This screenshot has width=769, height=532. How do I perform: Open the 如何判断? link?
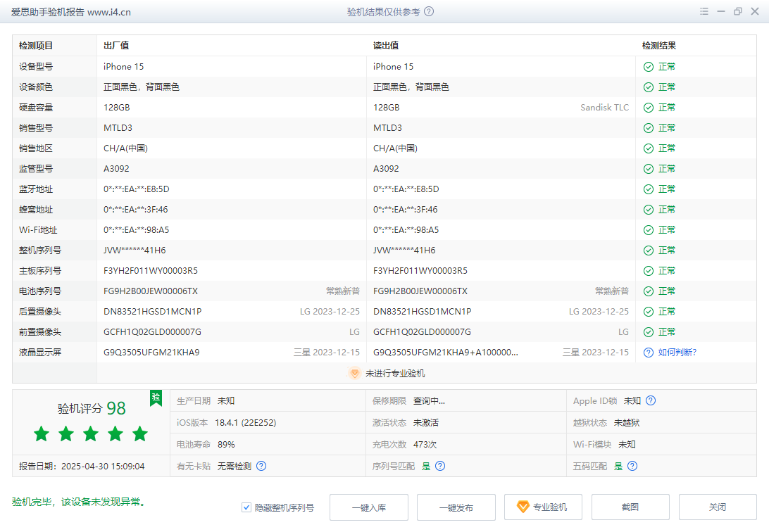pyautogui.click(x=677, y=353)
